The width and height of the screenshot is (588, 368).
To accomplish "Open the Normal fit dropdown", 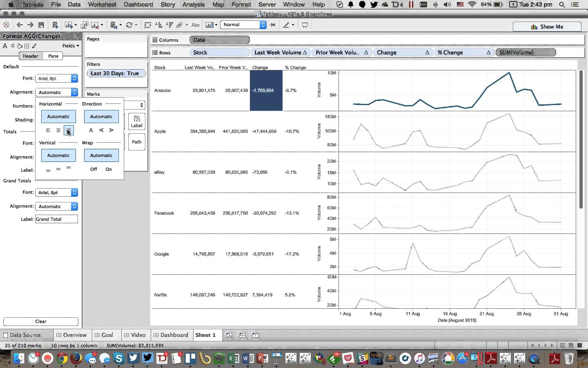I will [x=243, y=25].
